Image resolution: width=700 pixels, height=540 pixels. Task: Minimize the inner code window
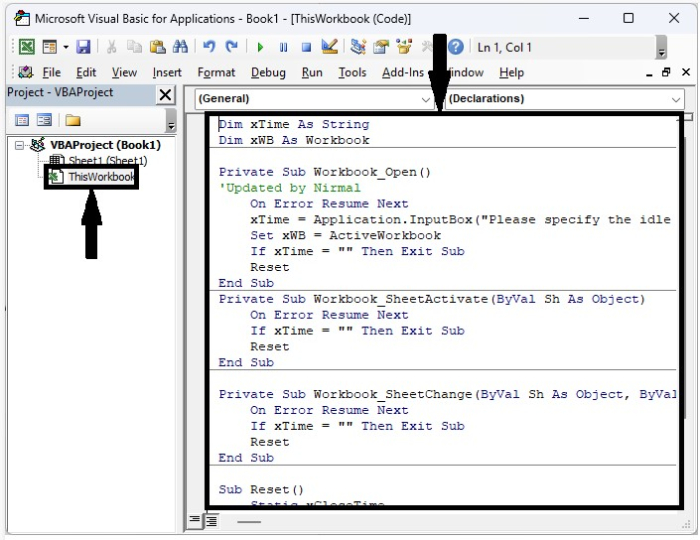pyautogui.click(x=649, y=74)
